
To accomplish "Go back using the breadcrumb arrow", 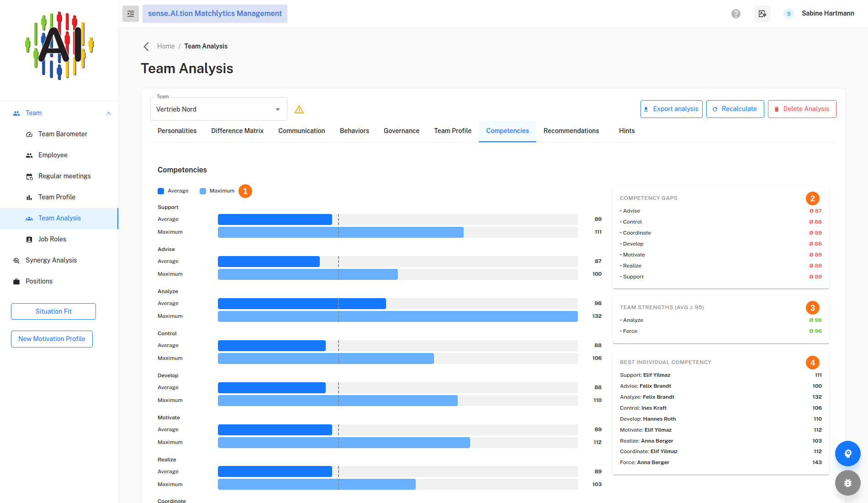I will [x=146, y=46].
